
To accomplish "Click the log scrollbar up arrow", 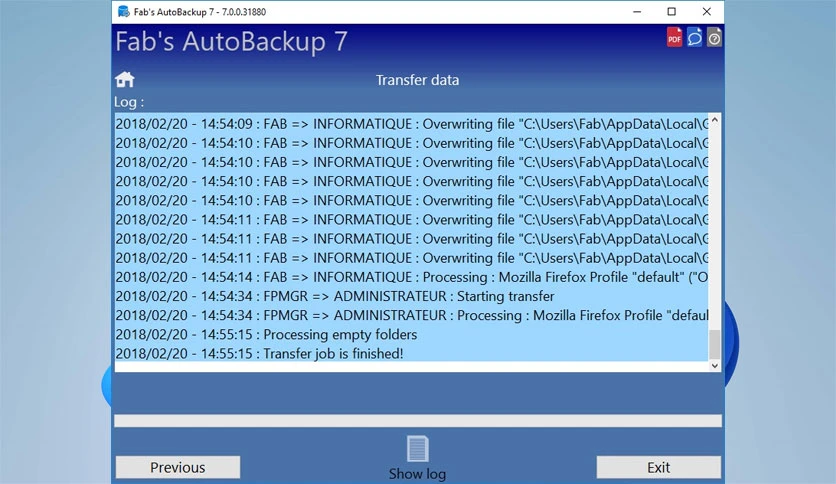I will pos(715,120).
